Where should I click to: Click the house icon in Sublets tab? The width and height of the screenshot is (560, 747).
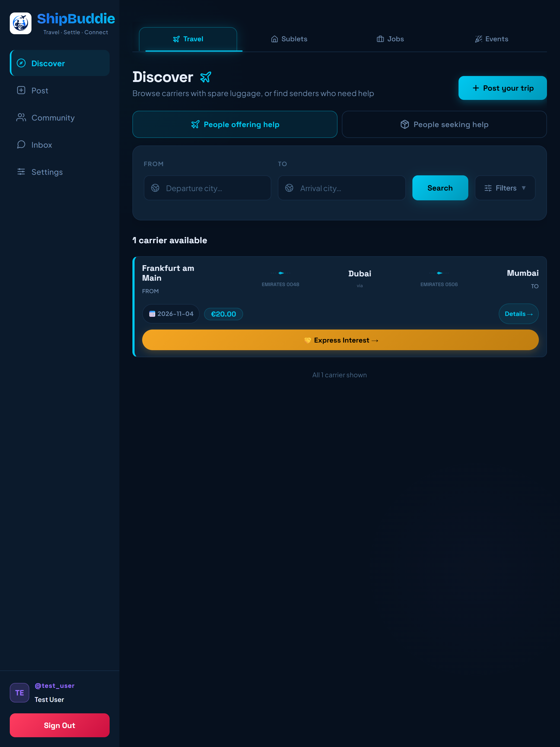tap(274, 39)
